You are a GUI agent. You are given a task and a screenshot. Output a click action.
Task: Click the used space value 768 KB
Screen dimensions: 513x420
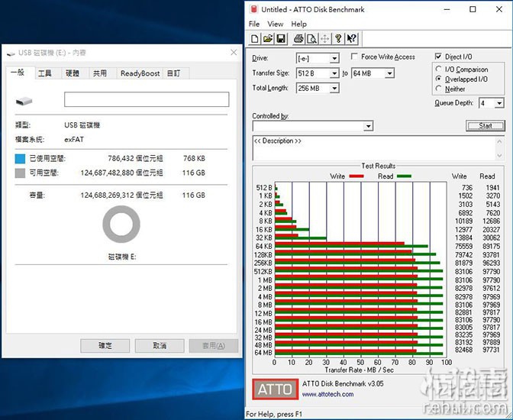pos(194,158)
